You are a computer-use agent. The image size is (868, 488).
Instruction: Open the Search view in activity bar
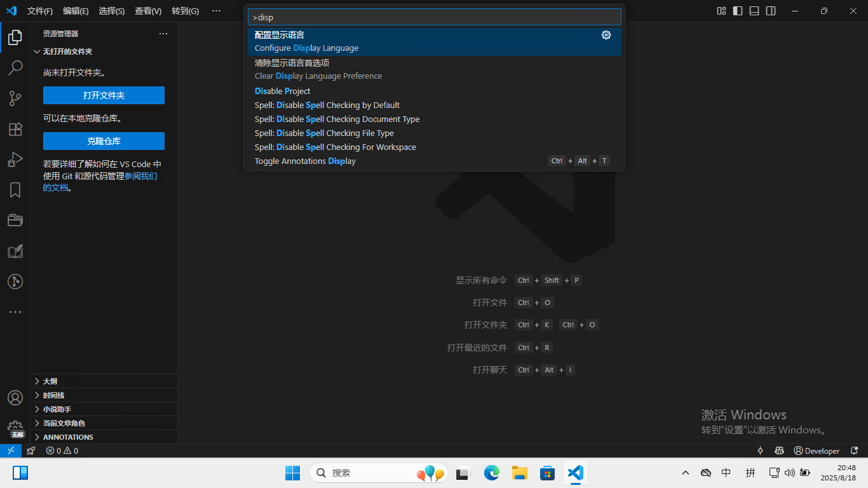pos(15,67)
